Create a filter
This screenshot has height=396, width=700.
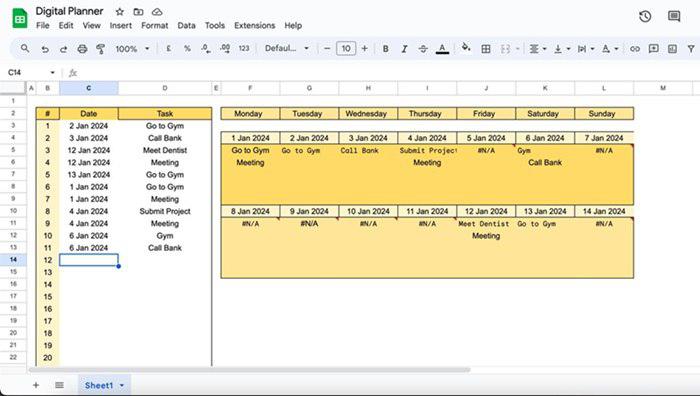pyautogui.click(x=691, y=49)
